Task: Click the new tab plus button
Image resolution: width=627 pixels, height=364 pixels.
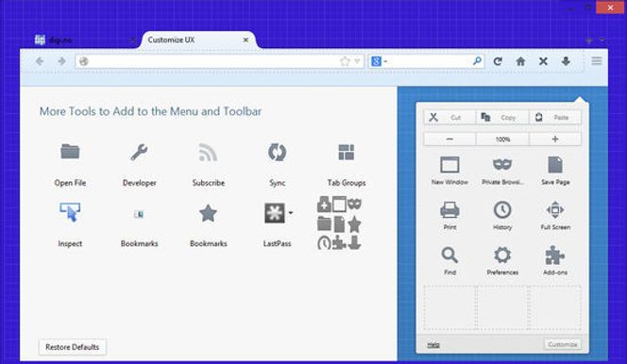Action: (588, 41)
